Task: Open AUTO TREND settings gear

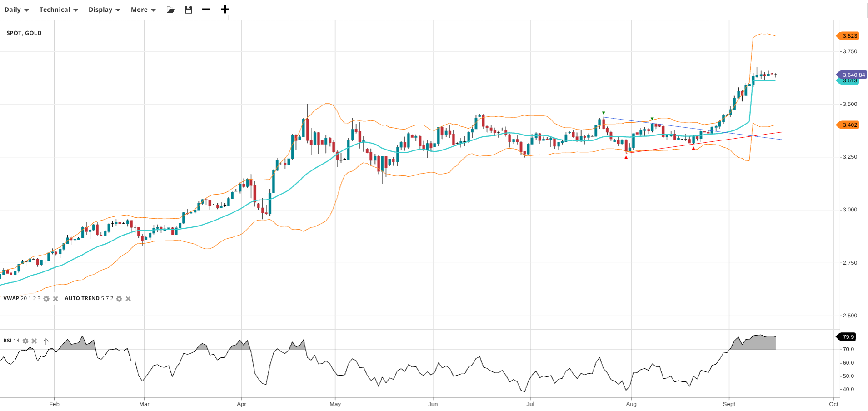Action: coord(119,299)
